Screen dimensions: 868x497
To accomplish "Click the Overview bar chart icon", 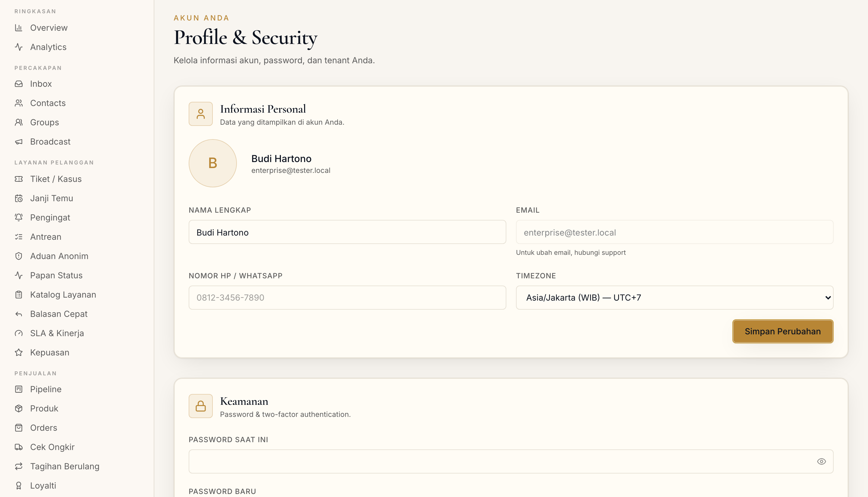I will pyautogui.click(x=19, y=28).
